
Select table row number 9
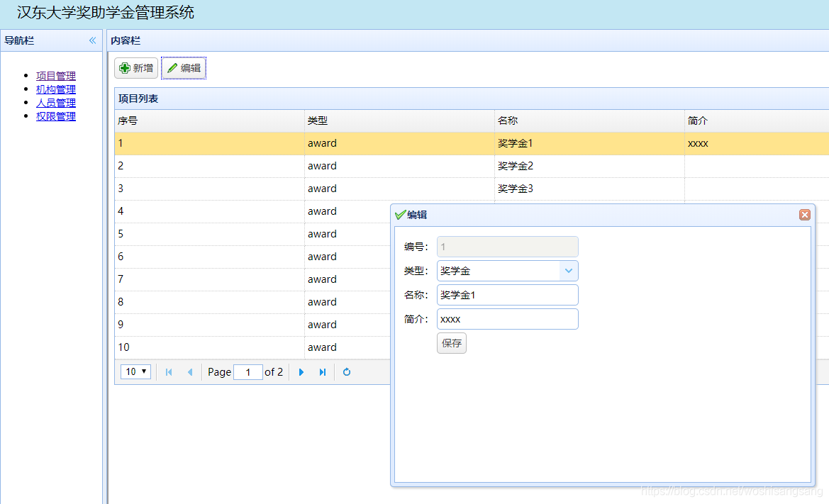[252, 325]
